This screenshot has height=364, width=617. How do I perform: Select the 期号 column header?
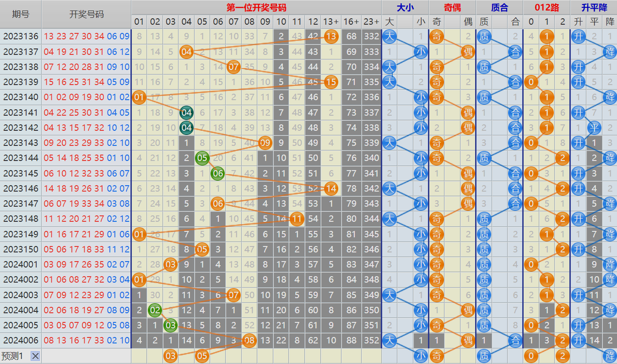[21, 14]
